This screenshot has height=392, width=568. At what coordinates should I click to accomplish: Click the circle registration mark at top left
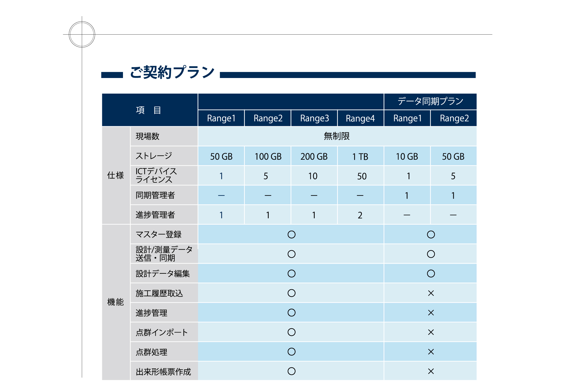(x=82, y=34)
